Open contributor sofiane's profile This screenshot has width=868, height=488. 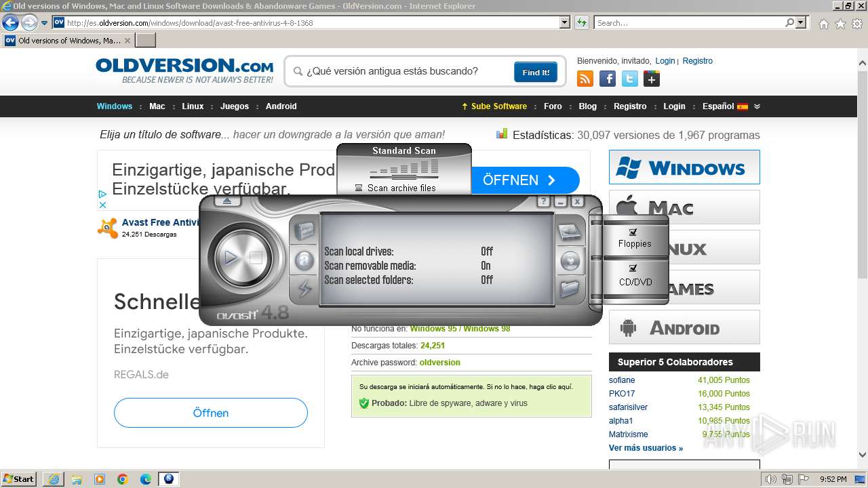622,380
